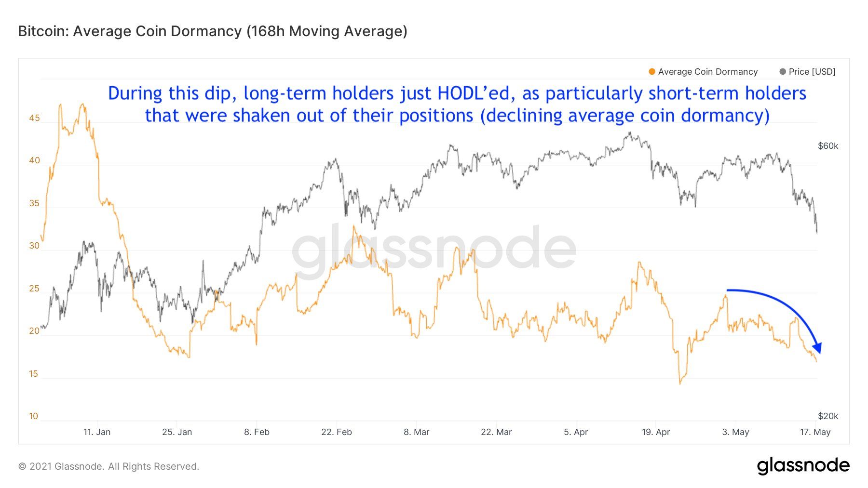The image size is (868, 488).
Task: Toggle the Price [USD] legend entry
Action: pos(807,72)
